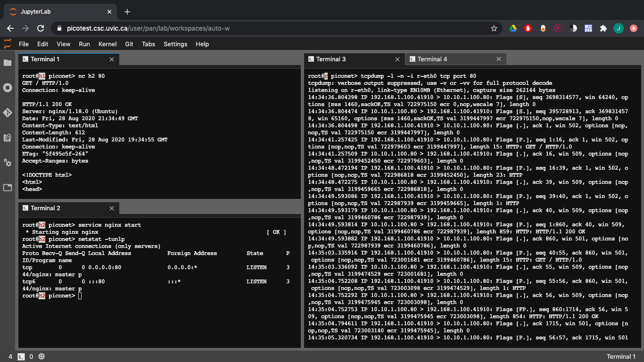The width and height of the screenshot is (644, 362).
Task: Open the File Browser sidebar folder icon
Action: 8,63
